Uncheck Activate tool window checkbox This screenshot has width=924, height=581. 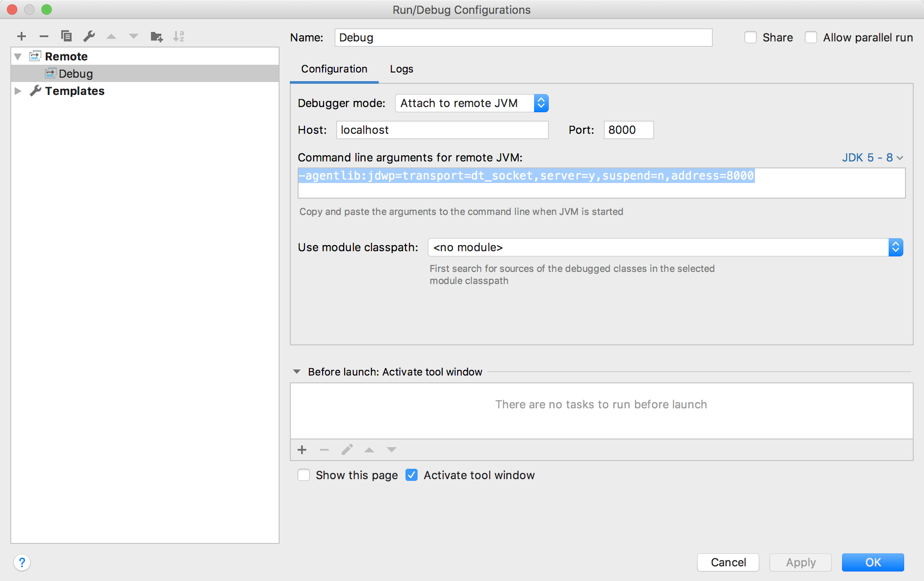tap(412, 475)
